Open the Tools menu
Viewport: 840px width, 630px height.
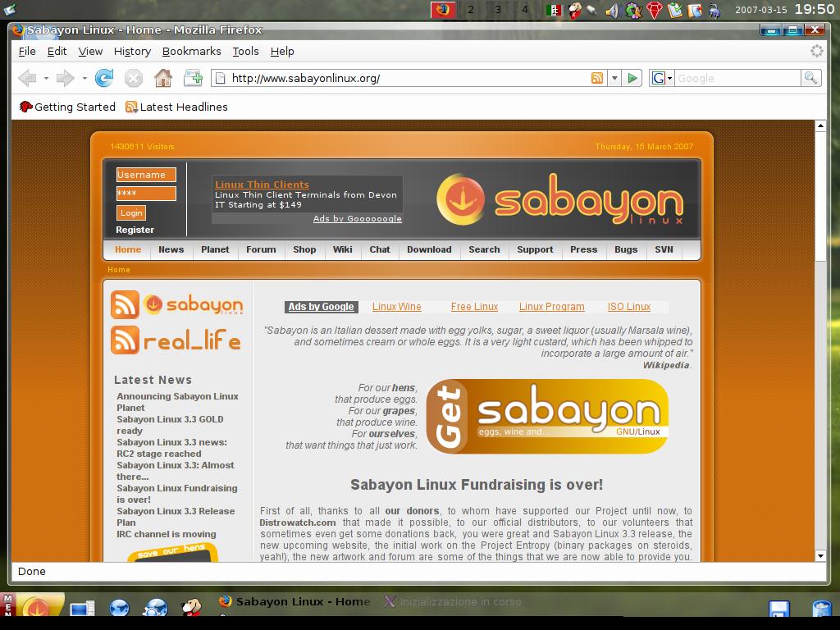[245, 52]
